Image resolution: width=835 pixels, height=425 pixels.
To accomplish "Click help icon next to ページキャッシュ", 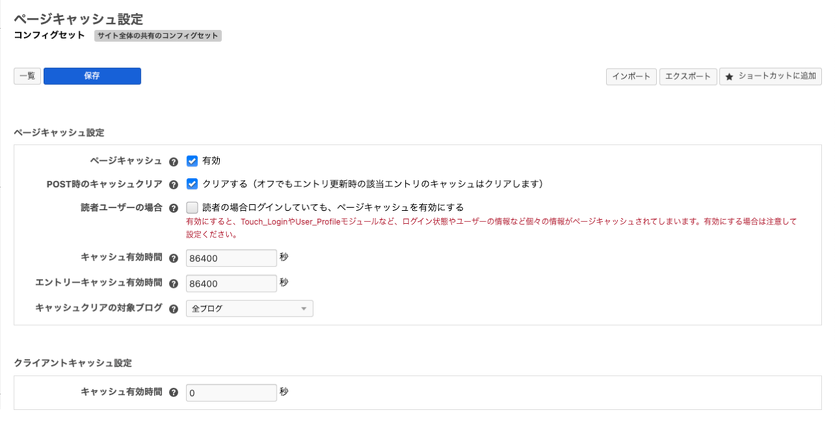I will [174, 160].
